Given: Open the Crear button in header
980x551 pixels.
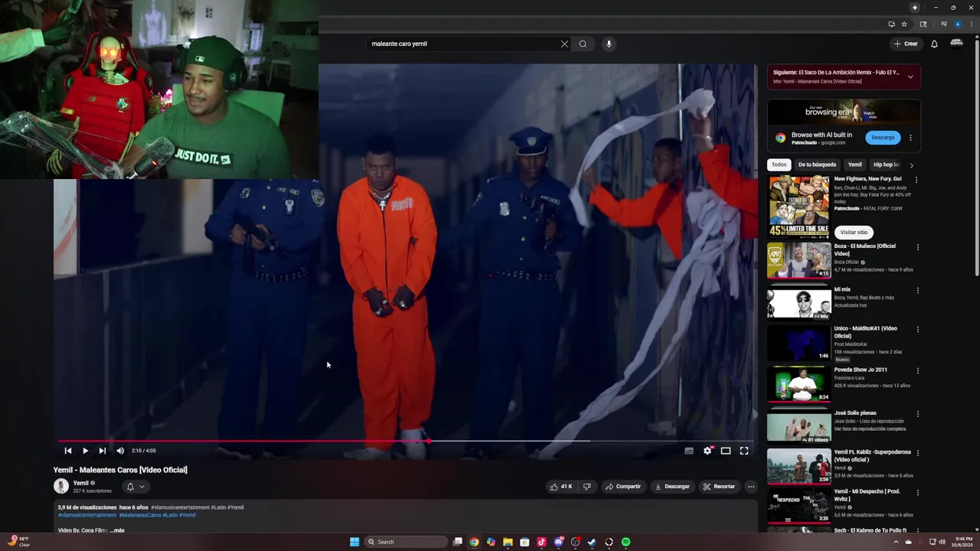Looking at the screenshot, I should pos(906,44).
